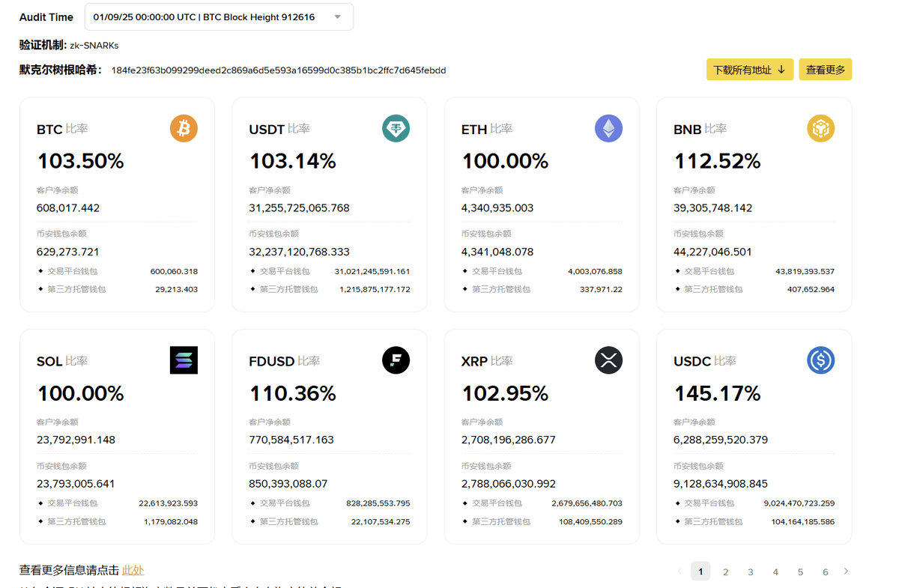Open the Audit Time dropdown
The image size is (899, 588).
(x=217, y=17)
